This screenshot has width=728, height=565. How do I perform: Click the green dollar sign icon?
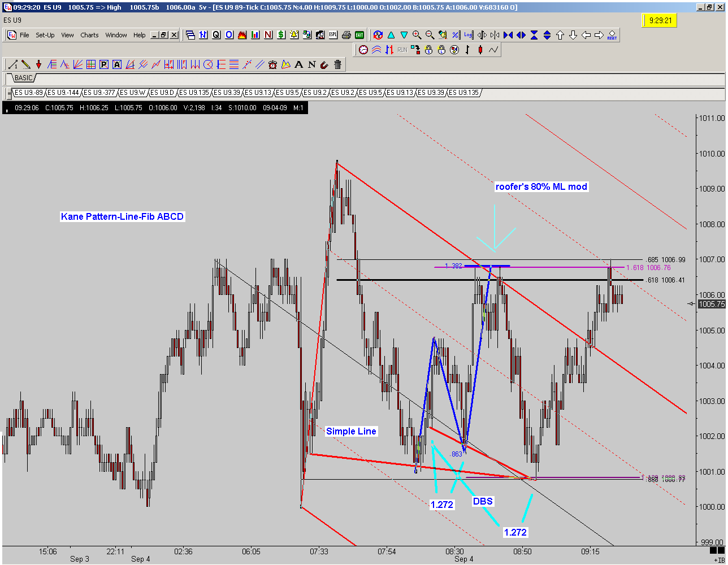281,35
